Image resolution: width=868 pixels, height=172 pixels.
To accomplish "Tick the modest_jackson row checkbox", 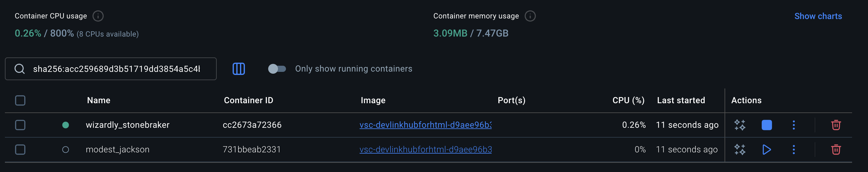I will [20, 149].
